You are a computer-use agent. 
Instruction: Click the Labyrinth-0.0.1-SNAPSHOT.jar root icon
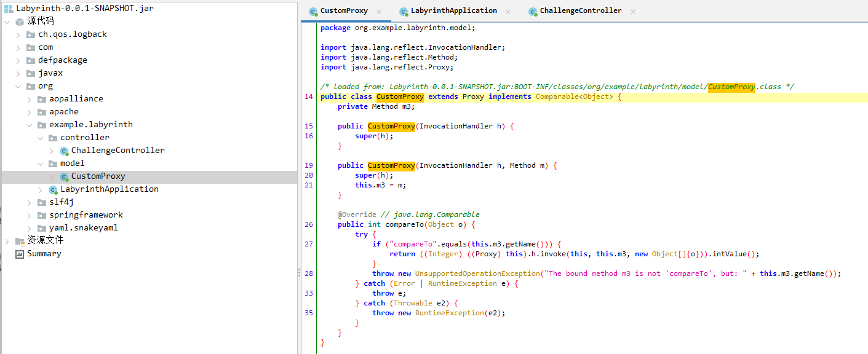9,9
